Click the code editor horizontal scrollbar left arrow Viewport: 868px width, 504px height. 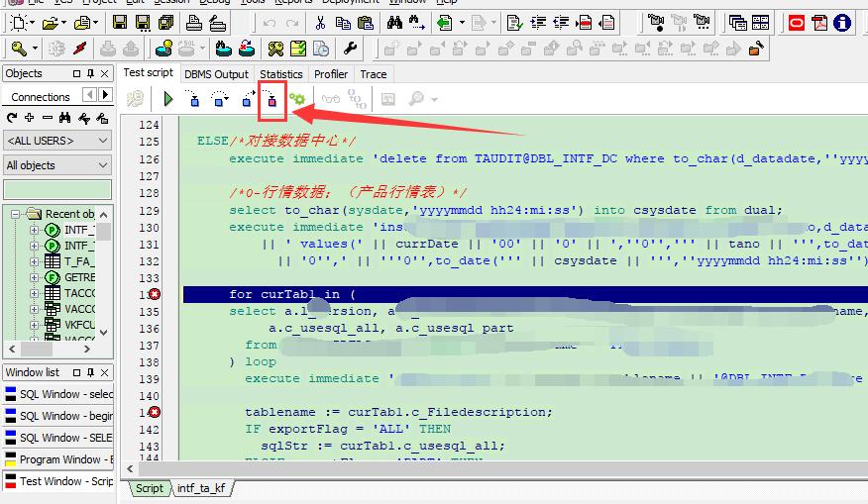click(130, 468)
